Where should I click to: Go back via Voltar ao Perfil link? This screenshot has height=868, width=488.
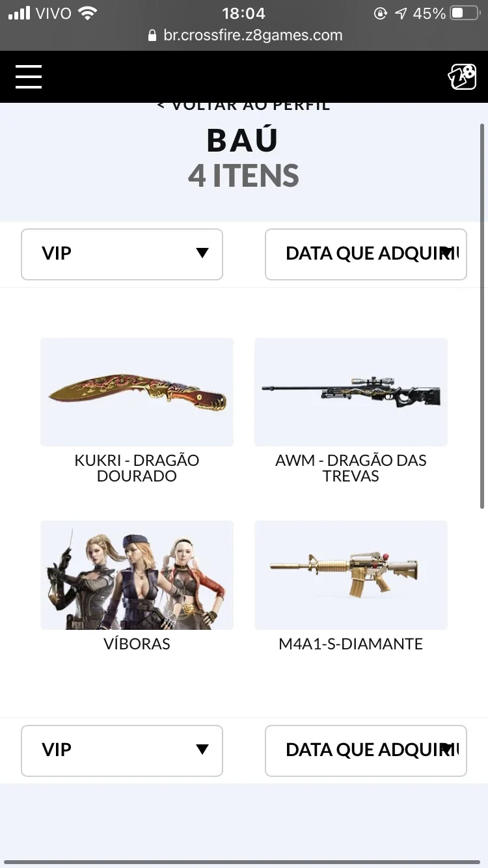[244, 105]
